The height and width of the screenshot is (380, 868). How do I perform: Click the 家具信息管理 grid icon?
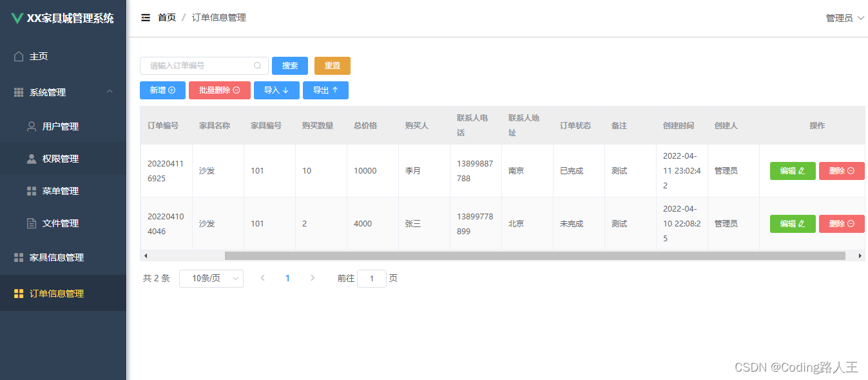click(19, 257)
